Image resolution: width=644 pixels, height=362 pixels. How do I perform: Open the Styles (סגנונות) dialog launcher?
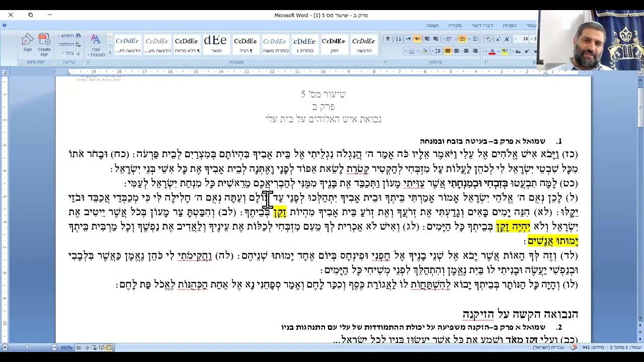coord(89,62)
